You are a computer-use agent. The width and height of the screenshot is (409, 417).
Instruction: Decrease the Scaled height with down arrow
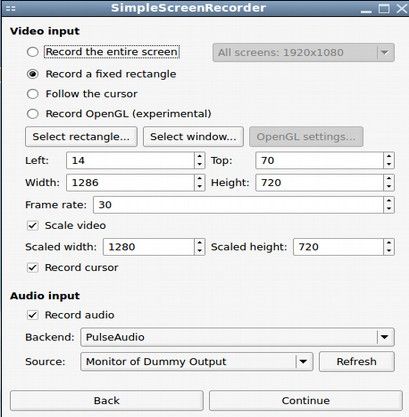coord(389,251)
